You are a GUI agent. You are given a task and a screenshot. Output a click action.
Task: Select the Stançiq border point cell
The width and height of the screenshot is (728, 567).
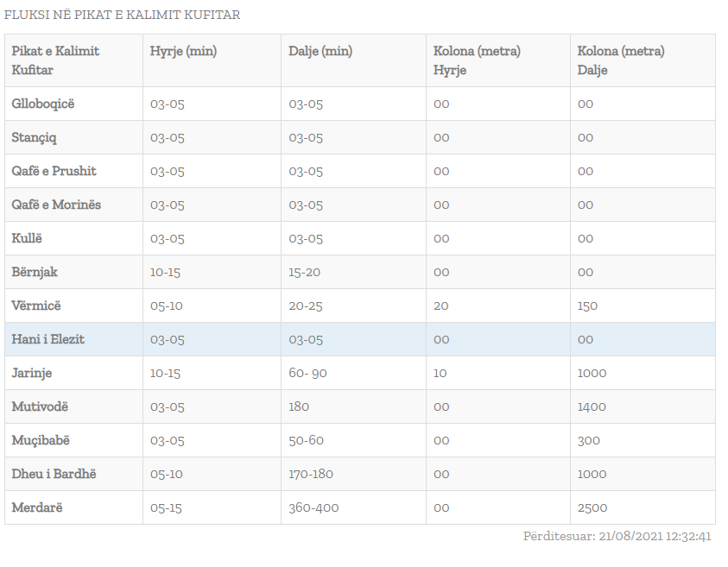[35, 137]
